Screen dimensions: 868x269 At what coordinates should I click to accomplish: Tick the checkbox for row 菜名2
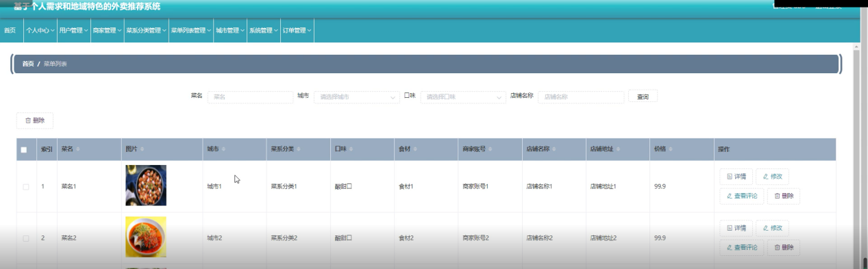point(26,238)
